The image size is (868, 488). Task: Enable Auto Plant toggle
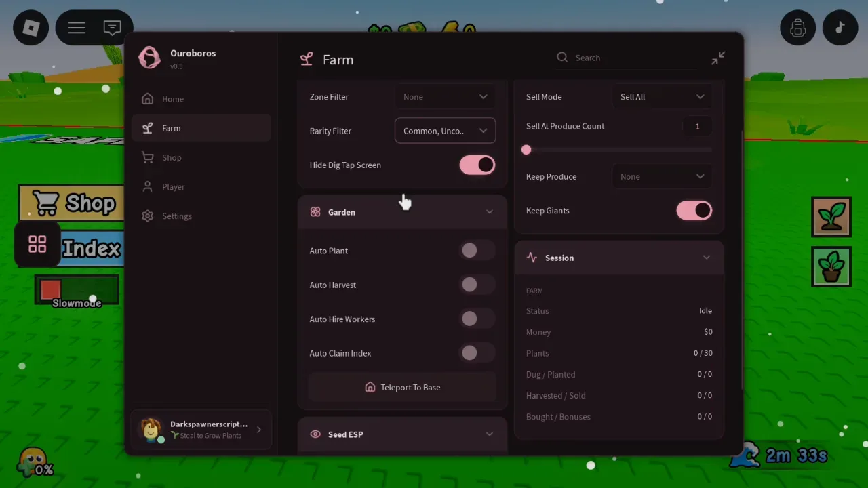point(477,251)
